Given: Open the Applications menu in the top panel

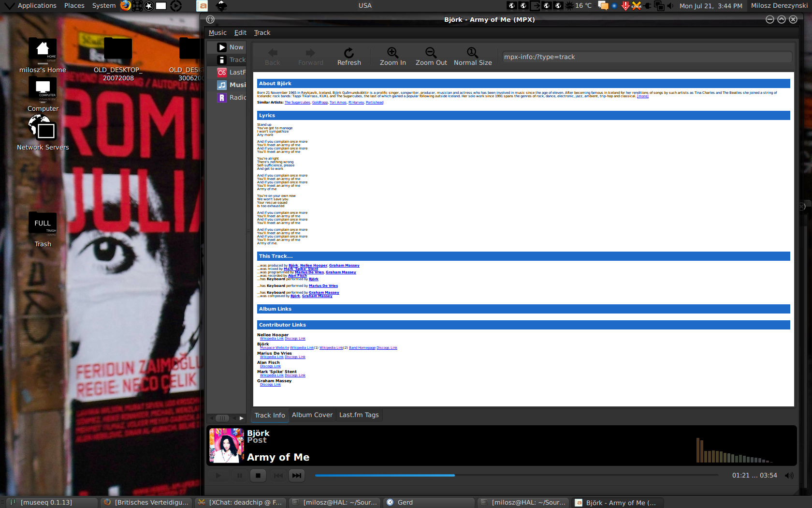Looking at the screenshot, I should point(37,6).
